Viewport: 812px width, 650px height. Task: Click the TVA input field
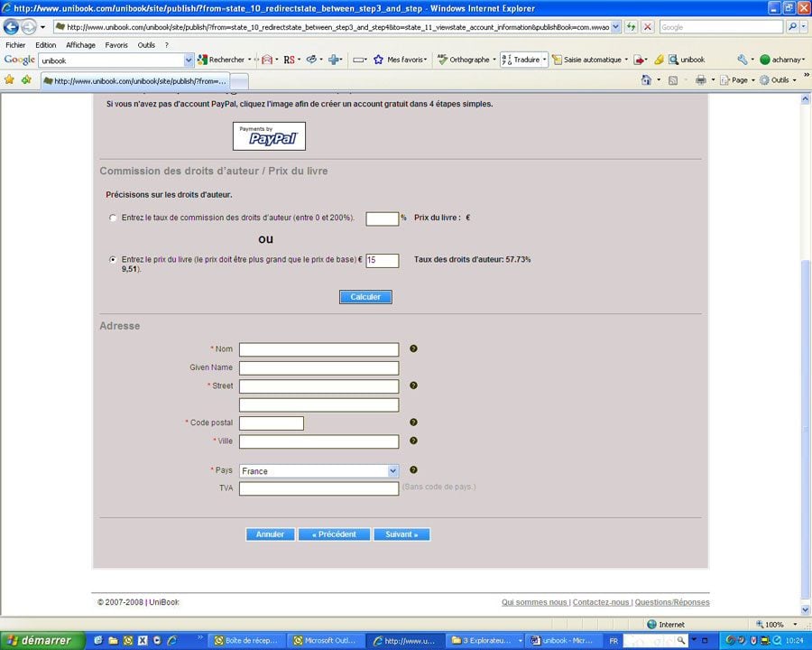pos(318,488)
